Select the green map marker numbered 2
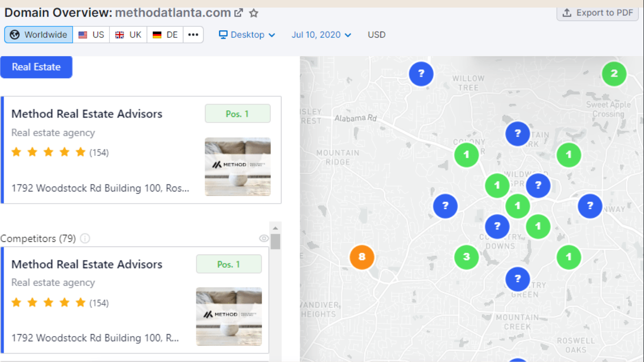This screenshot has width=644, height=362. [x=614, y=74]
